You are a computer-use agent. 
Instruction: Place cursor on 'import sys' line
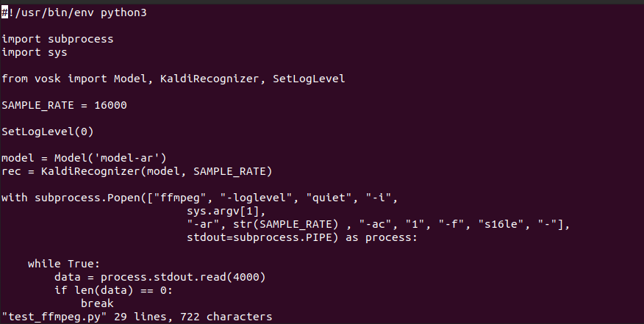pyautogui.click(x=34, y=53)
